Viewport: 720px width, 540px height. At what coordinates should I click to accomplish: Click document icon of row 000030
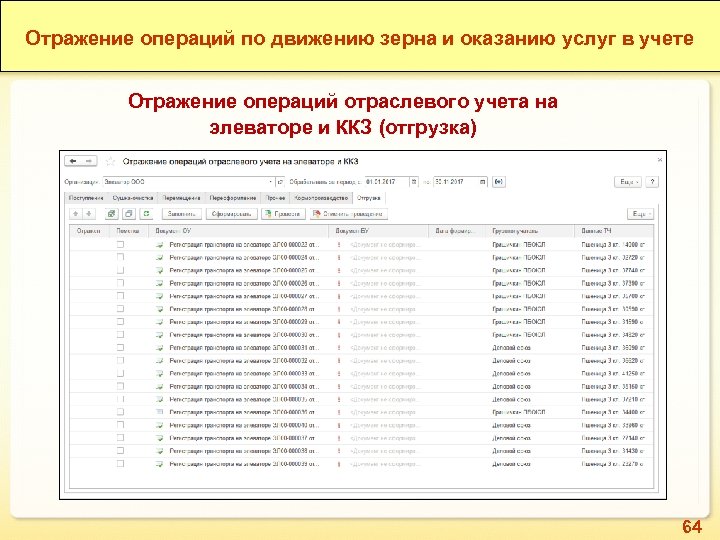coord(160,335)
